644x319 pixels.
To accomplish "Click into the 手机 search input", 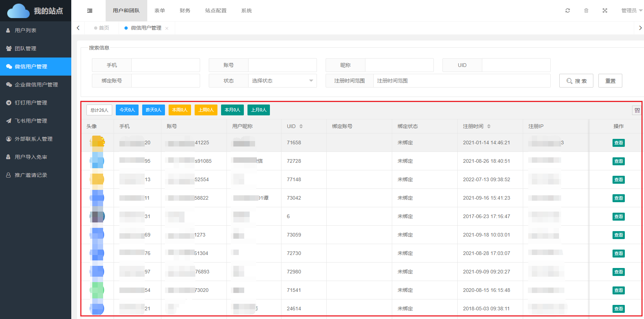I will pyautogui.click(x=165, y=65).
